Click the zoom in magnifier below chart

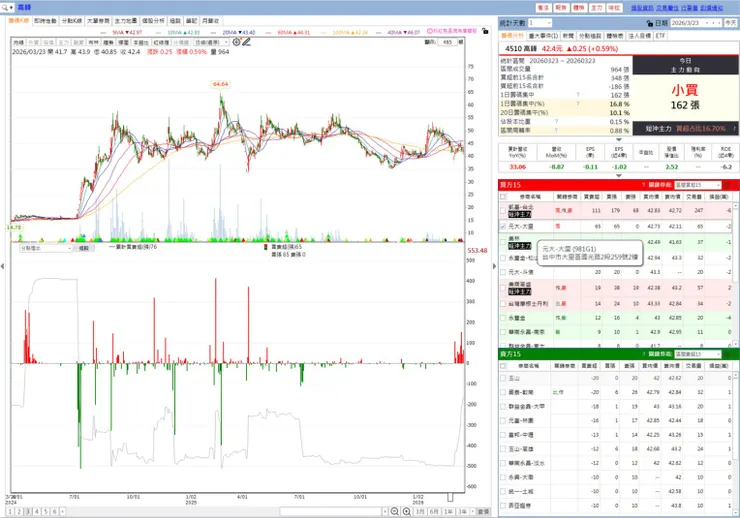[x=406, y=511]
